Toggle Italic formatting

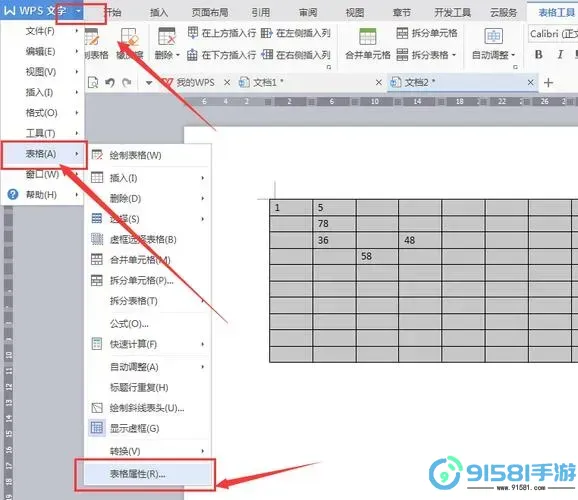(x=560, y=55)
